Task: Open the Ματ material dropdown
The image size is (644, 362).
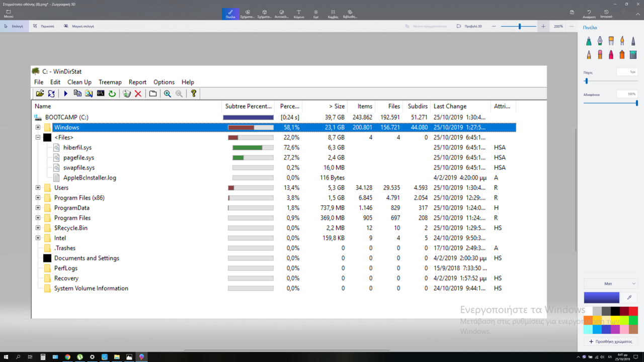Action: point(610,284)
